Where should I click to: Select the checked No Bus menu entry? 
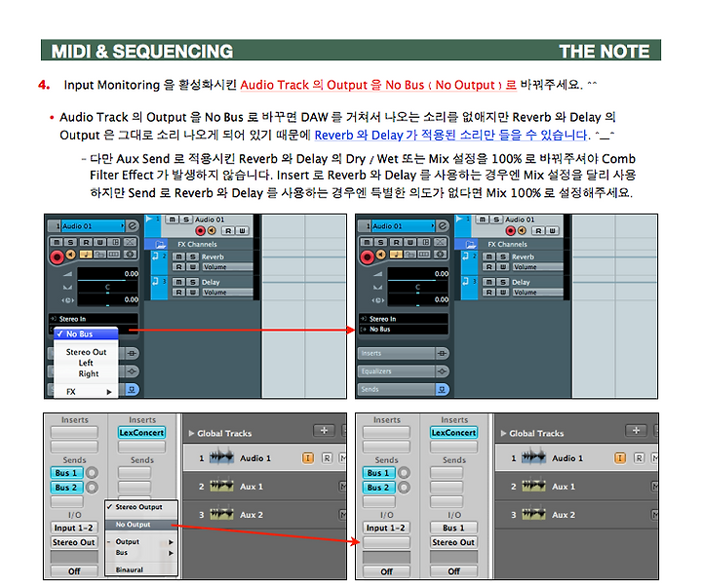[86, 333]
